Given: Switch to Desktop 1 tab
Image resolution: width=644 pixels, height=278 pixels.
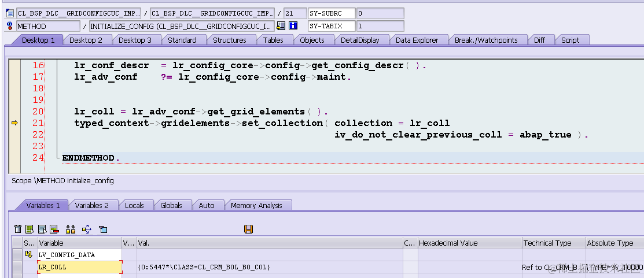Looking at the screenshot, I should point(38,40).
